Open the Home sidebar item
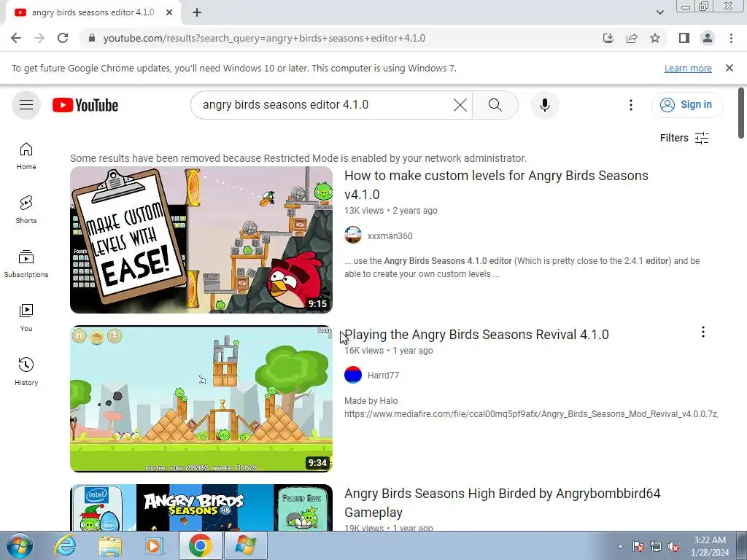Screen dimensions: 747x560 [26, 156]
